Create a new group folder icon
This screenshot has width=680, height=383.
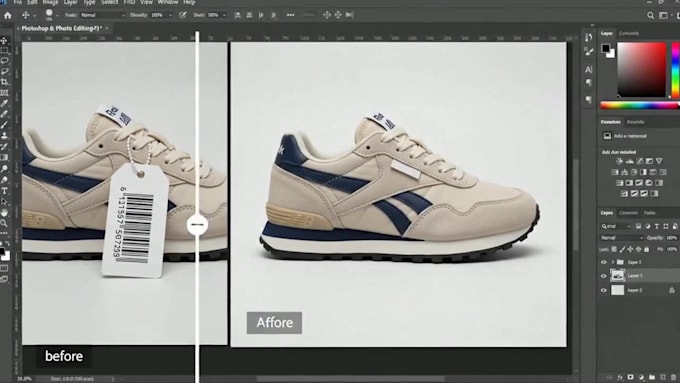click(x=652, y=377)
